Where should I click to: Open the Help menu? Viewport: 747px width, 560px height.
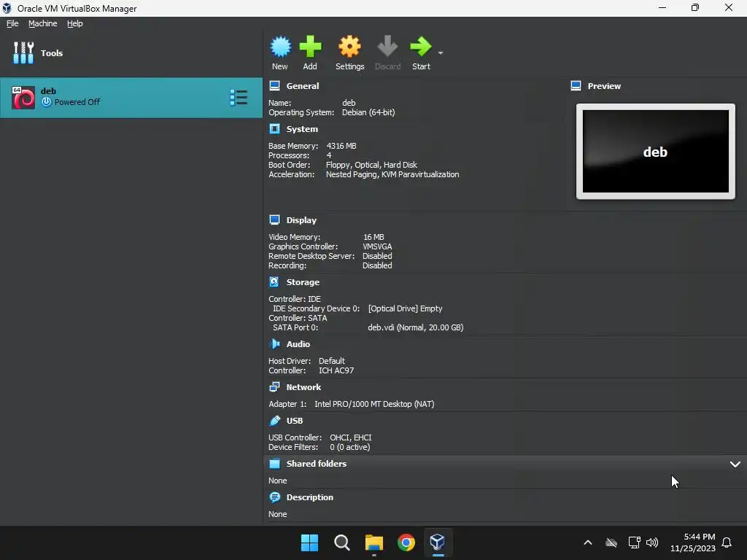75,23
